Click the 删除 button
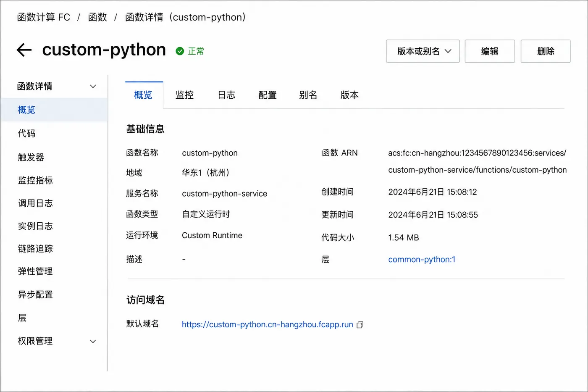This screenshot has height=392, width=588. 546,51
